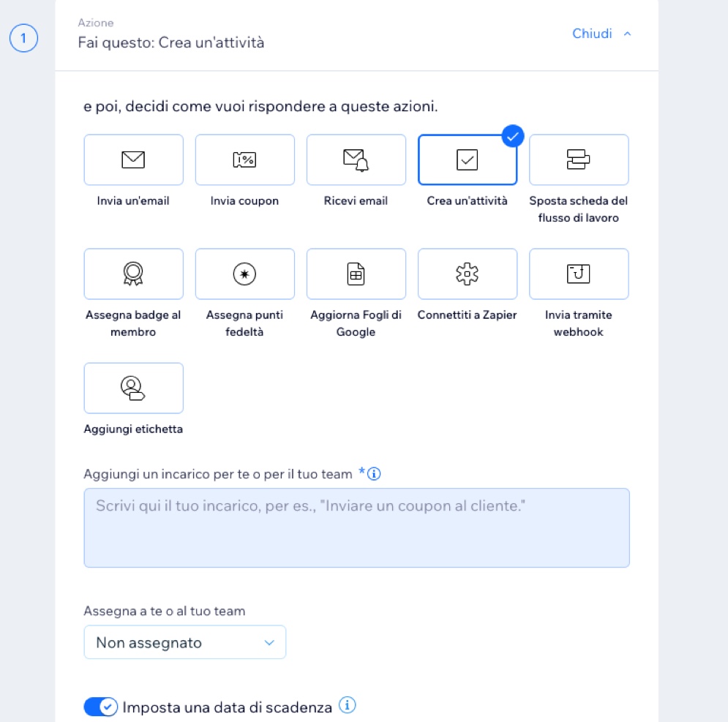Click the Connettiti a Zapier gear icon
Viewport: 728px width, 722px height.
coord(467,274)
